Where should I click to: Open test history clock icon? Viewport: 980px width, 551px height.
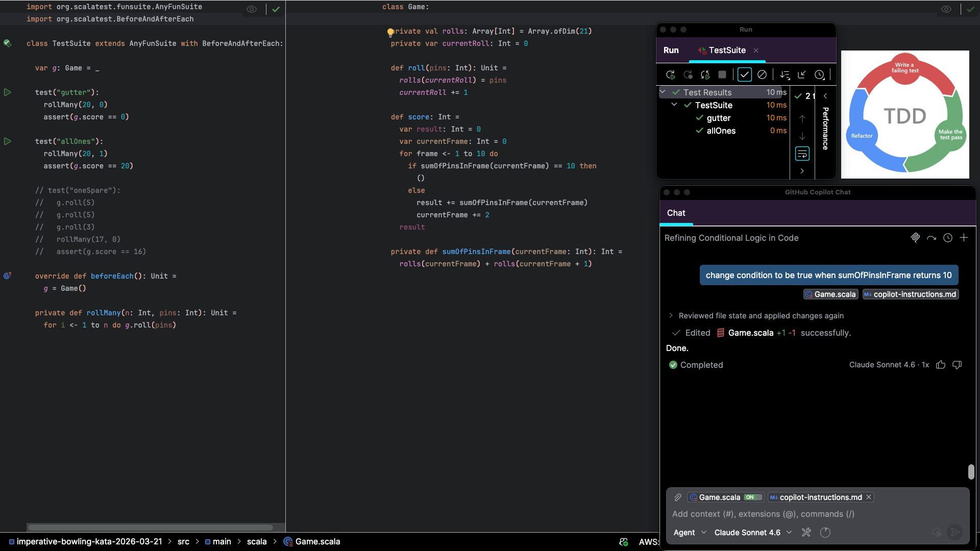pyautogui.click(x=819, y=75)
